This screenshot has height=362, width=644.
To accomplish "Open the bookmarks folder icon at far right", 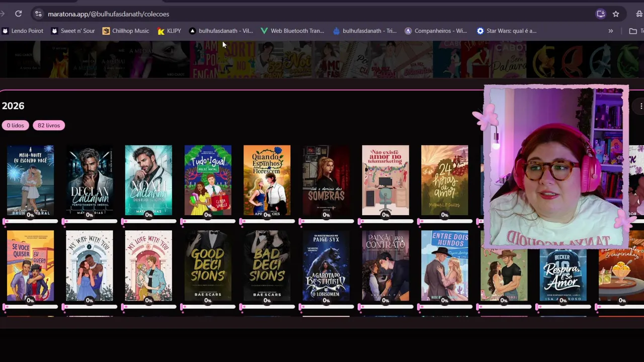I will [633, 31].
